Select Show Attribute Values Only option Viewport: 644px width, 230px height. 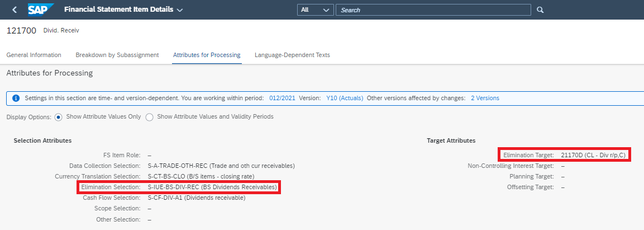pos(58,117)
